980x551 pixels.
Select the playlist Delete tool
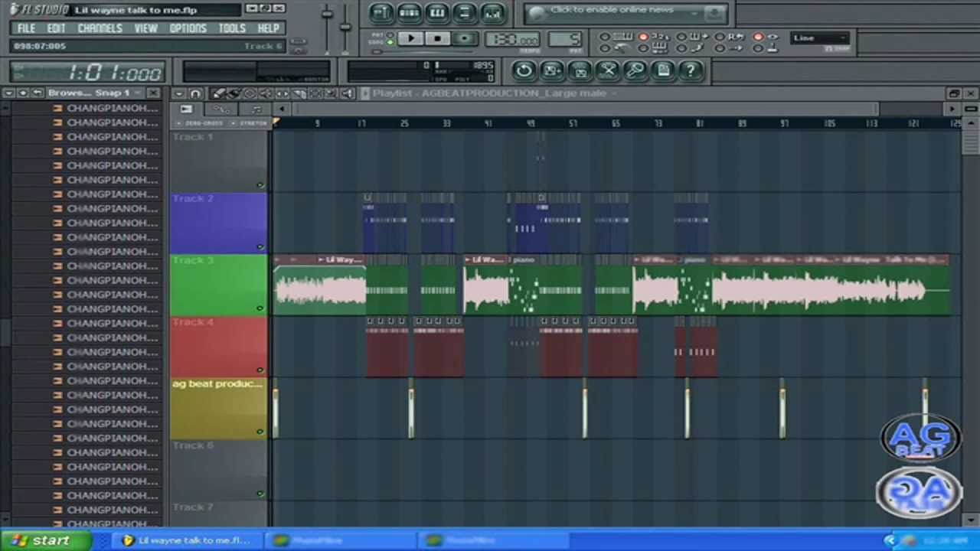click(x=250, y=93)
